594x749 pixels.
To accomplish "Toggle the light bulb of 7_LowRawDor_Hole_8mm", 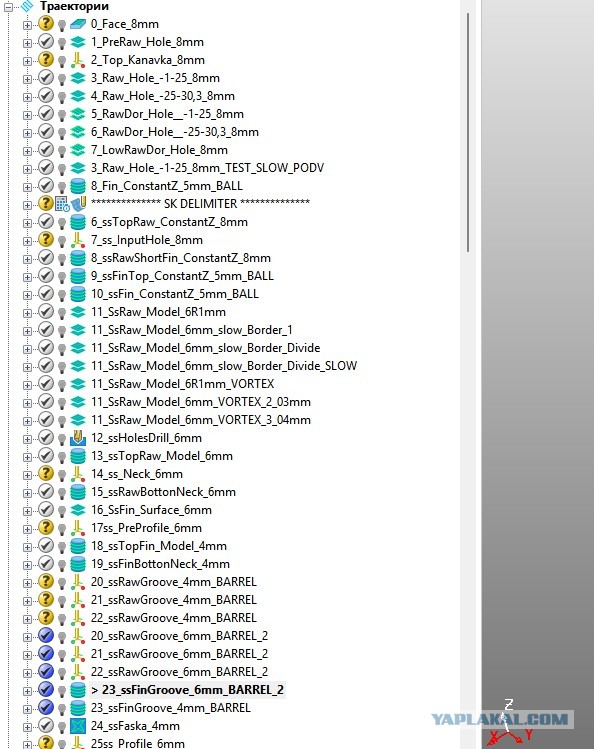I will pos(62,151).
